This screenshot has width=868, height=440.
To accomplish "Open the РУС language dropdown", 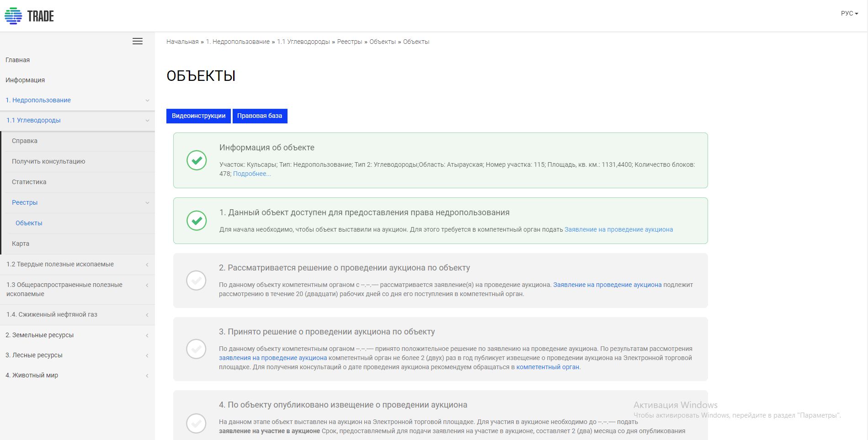I will pyautogui.click(x=849, y=14).
